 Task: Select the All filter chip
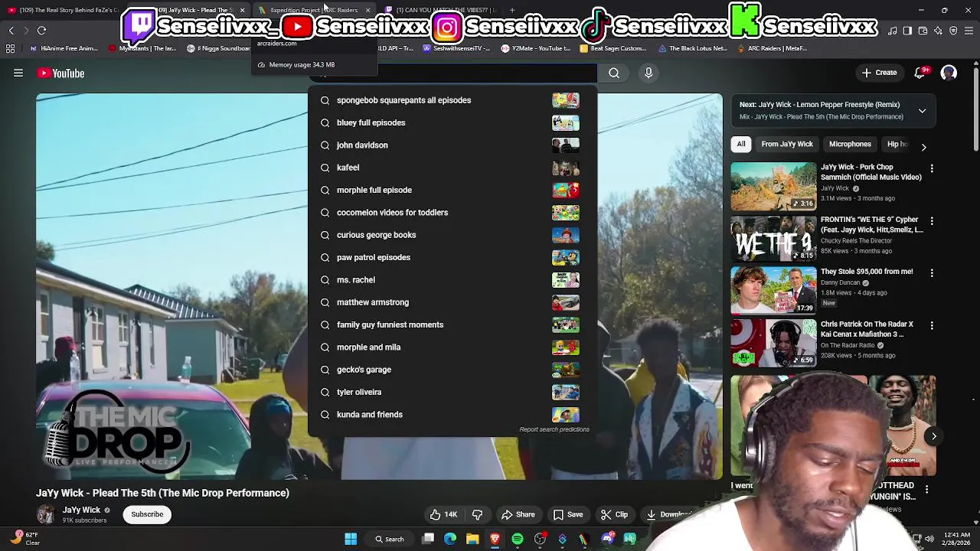741,144
